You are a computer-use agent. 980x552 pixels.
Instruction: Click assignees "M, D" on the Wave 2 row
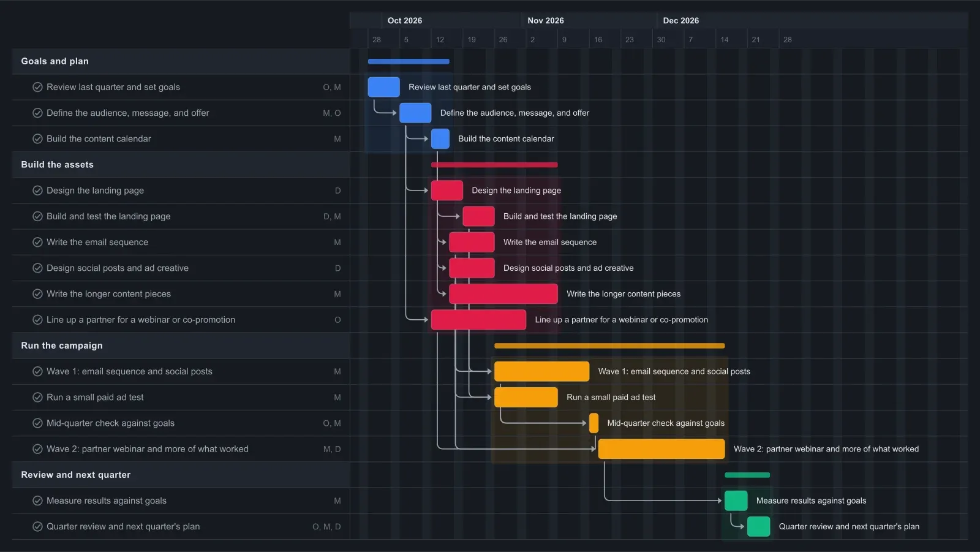pyautogui.click(x=332, y=449)
